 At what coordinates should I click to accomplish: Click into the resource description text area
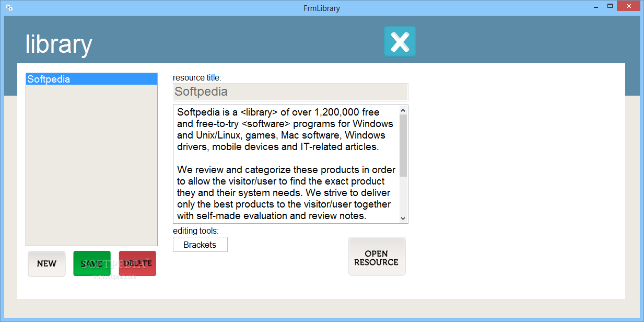pos(286,164)
